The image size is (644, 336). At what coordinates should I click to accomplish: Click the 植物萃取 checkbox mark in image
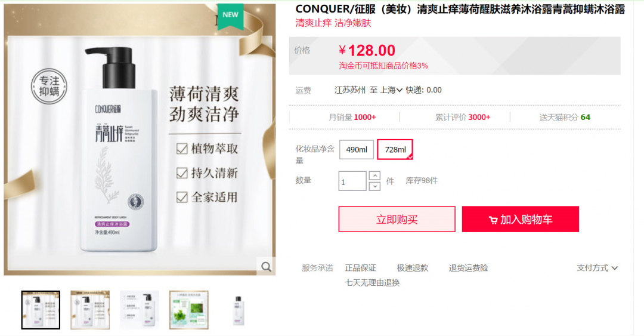tap(182, 149)
